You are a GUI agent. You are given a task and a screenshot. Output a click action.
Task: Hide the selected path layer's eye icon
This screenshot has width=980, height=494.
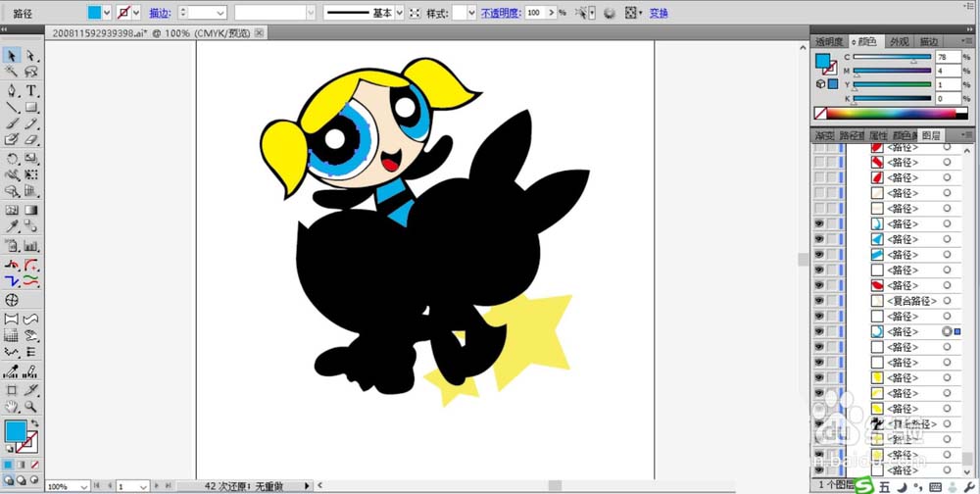point(818,331)
